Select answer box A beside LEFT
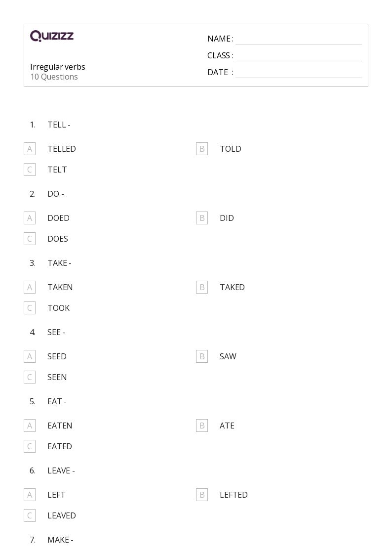The image size is (392, 555). (x=30, y=495)
